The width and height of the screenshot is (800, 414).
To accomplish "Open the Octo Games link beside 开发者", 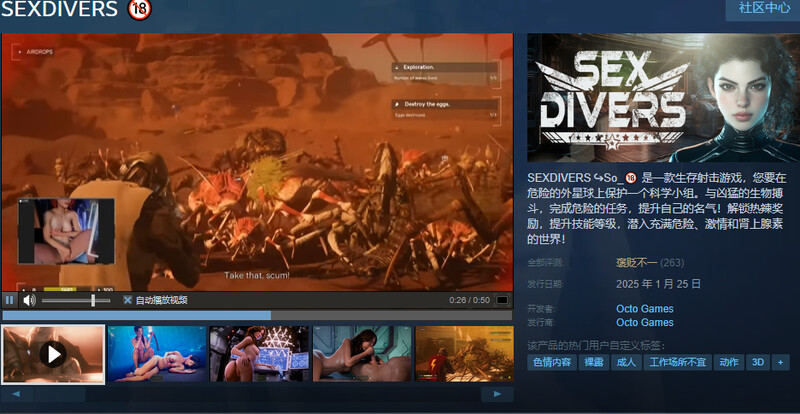I will click(x=645, y=308).
